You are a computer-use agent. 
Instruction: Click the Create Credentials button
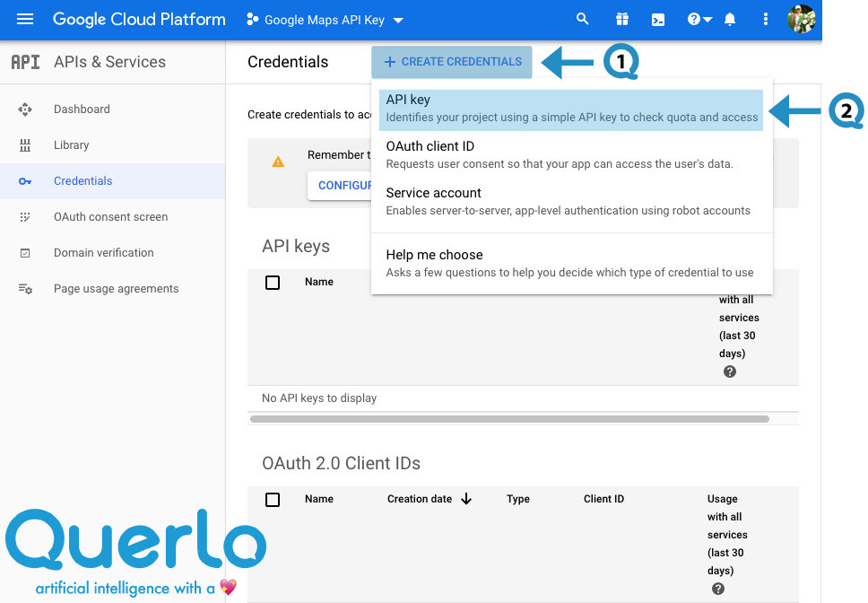coord(452,62)
